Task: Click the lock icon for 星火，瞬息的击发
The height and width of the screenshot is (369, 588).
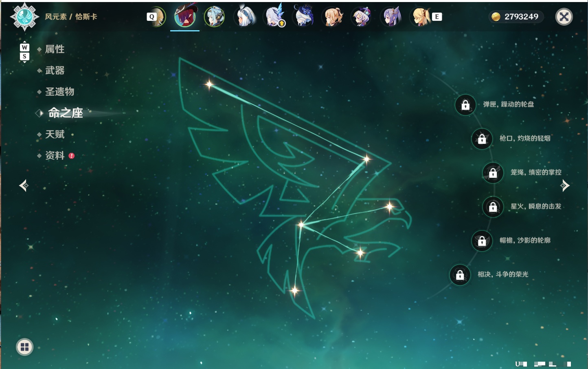Action: coord(493,207)
